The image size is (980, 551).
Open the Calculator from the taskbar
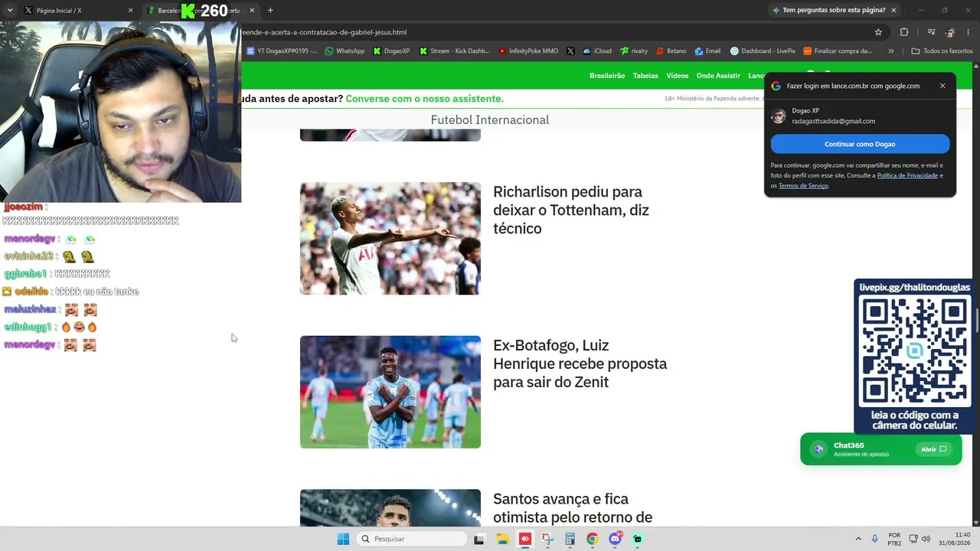(570, 539)
